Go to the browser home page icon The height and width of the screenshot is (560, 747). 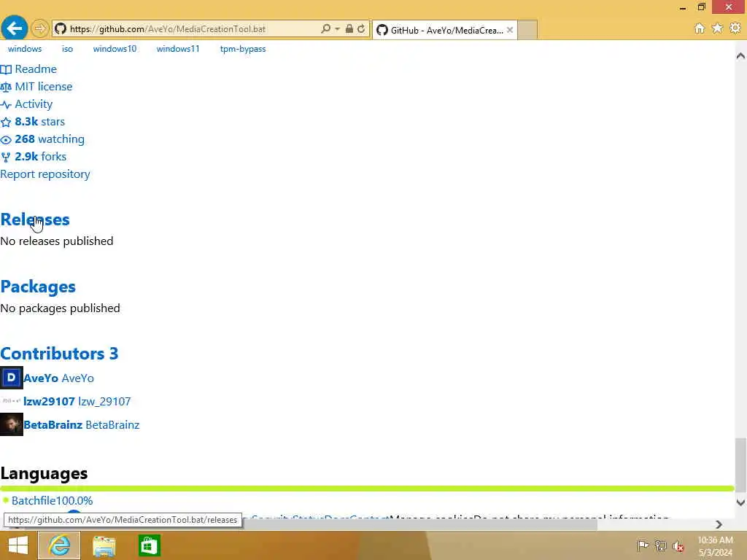[x=700, y=28]
